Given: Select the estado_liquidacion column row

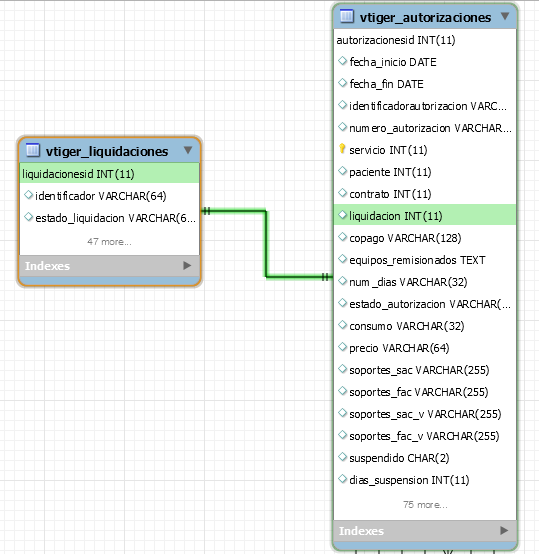Looking at the screenshot, I should tap(109, 218).
